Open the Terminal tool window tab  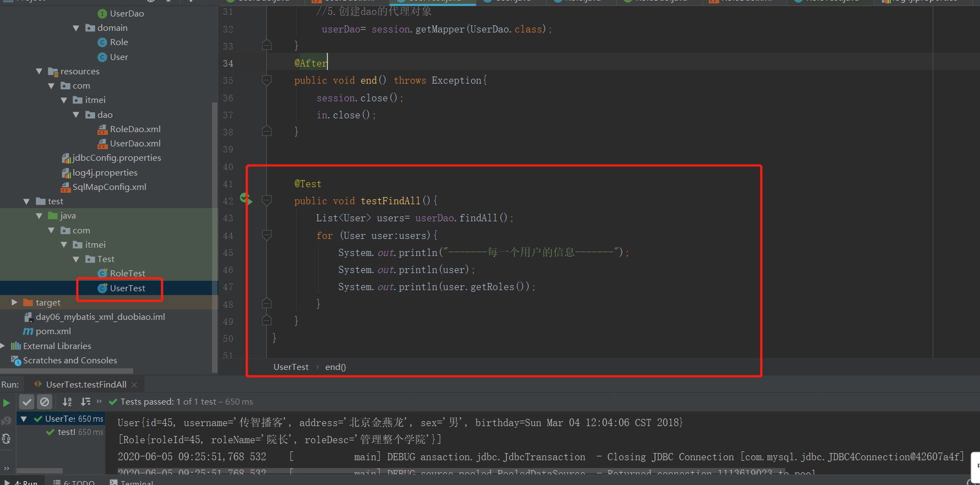(132, 482)
